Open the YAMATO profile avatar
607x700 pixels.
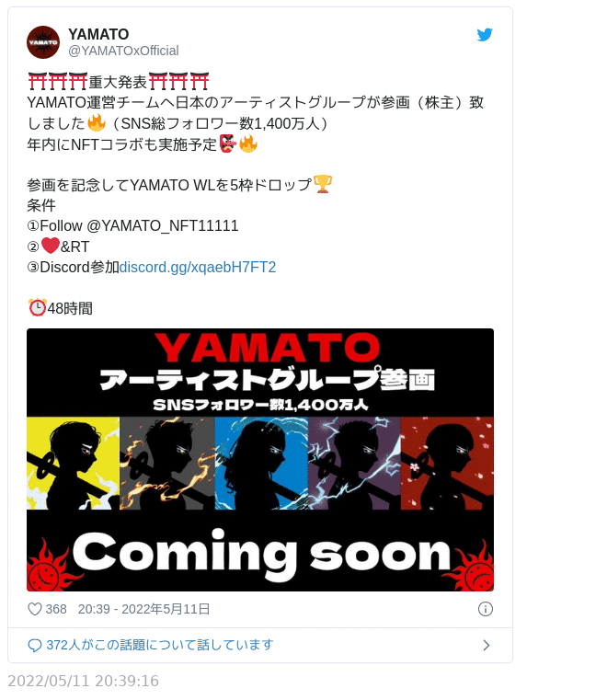point(43,42)
